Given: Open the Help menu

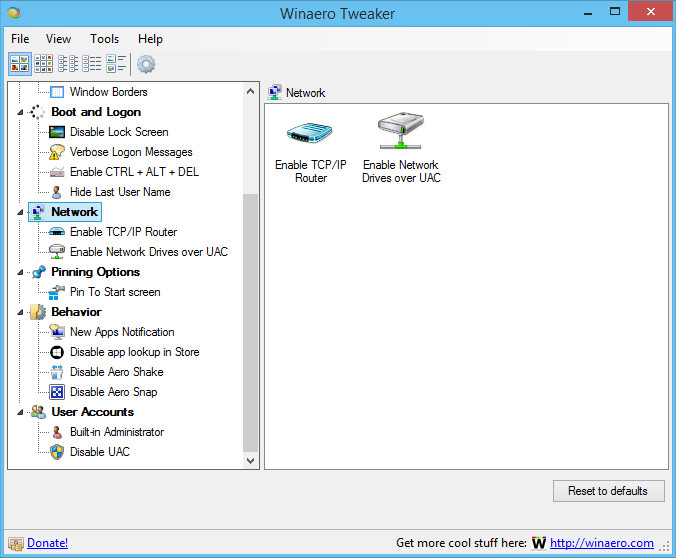Looking at the screenshot, I should pyautogui.click(x=150, y=39).
